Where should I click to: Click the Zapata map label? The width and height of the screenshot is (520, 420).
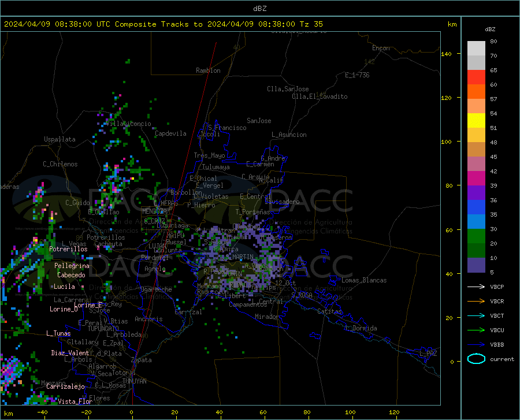[142, 360]
